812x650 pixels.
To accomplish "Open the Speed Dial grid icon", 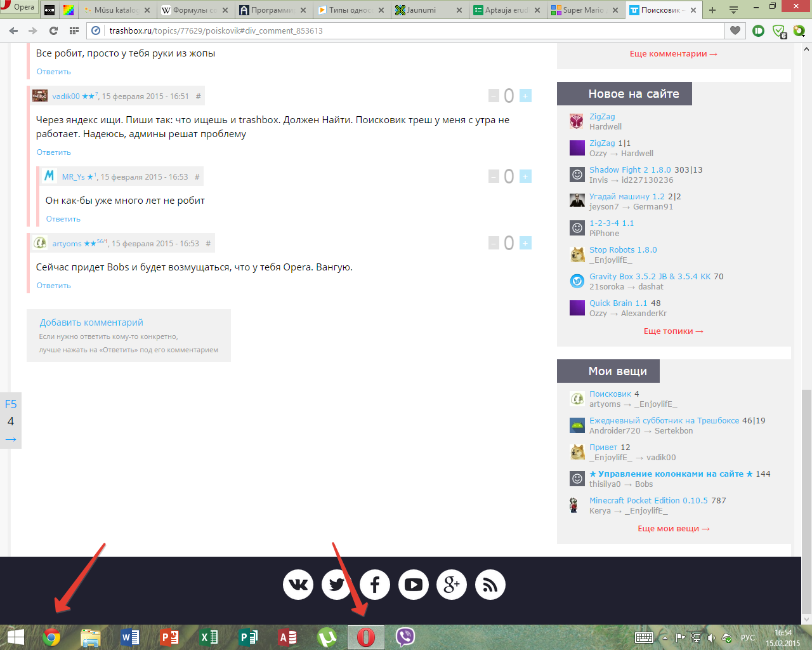I will (74, 30).
